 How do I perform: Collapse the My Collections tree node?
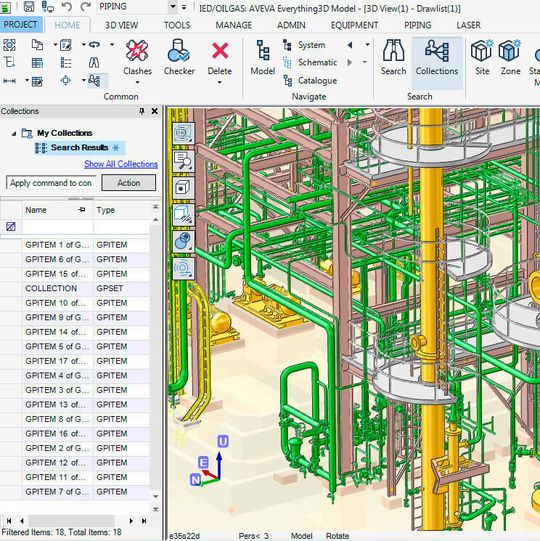14,134
